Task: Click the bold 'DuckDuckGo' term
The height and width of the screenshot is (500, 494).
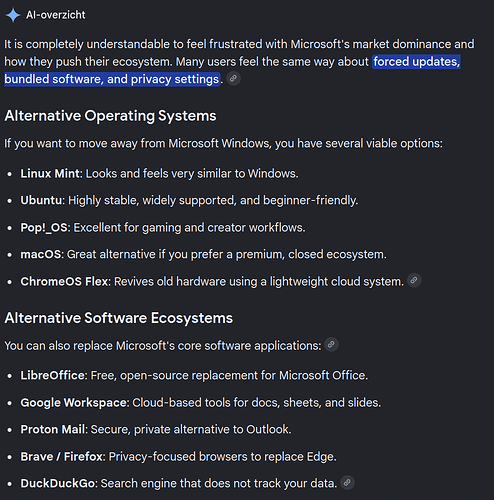Action: click(58, 483)
